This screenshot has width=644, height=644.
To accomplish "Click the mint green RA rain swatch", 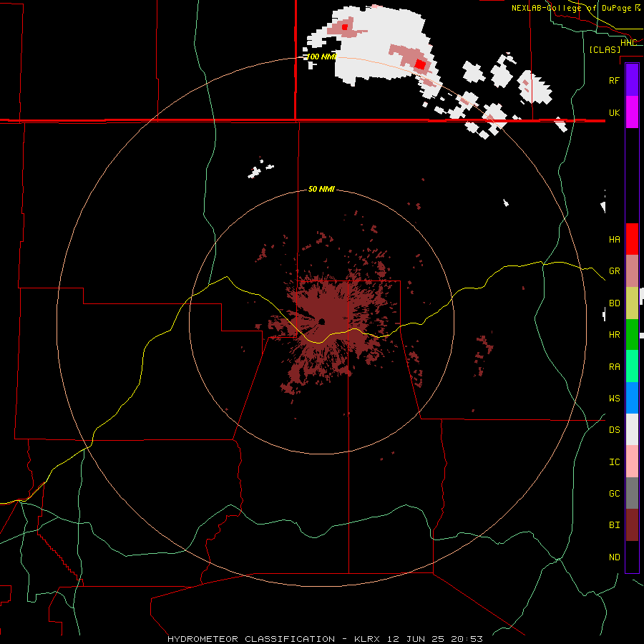I will 632,366.
